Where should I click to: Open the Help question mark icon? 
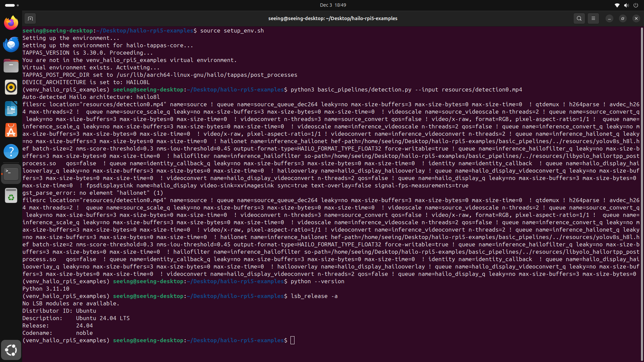click(x=11, y=152)
